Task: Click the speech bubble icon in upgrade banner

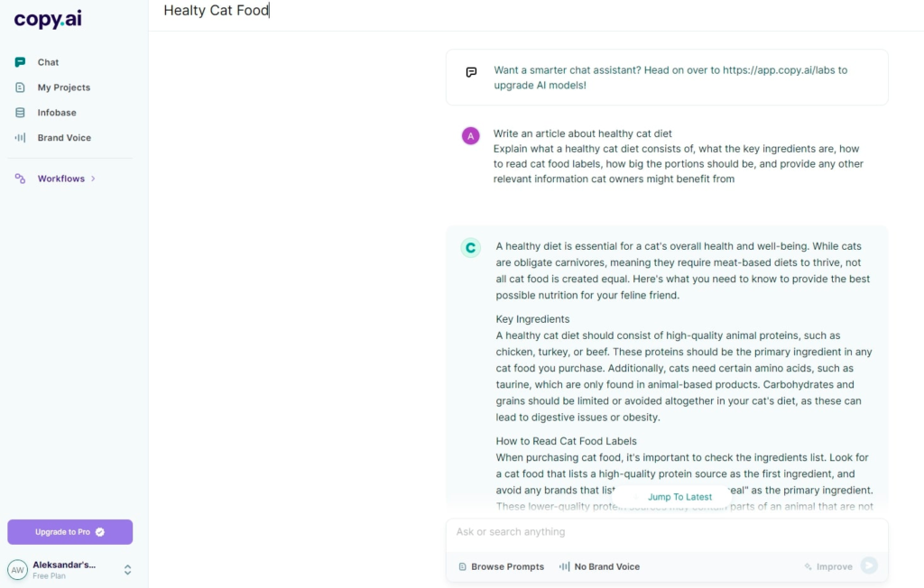Action: pyautogui.click(x=471, y=72)
